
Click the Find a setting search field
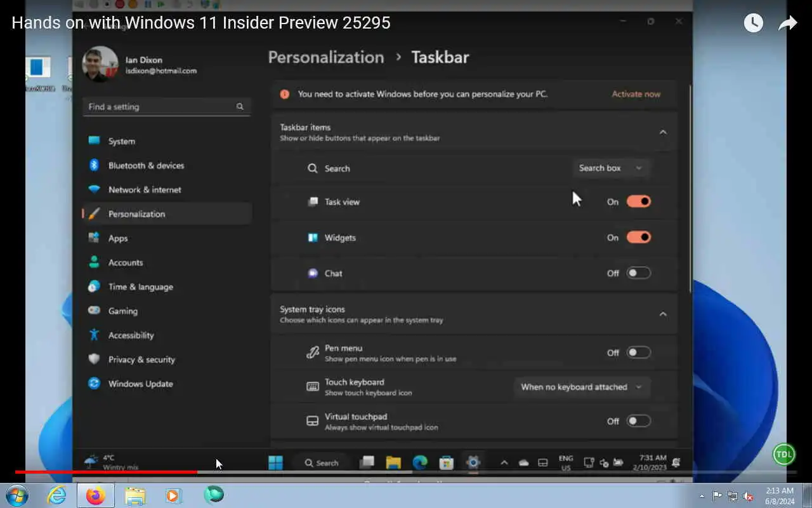click(x=167, y=107)
